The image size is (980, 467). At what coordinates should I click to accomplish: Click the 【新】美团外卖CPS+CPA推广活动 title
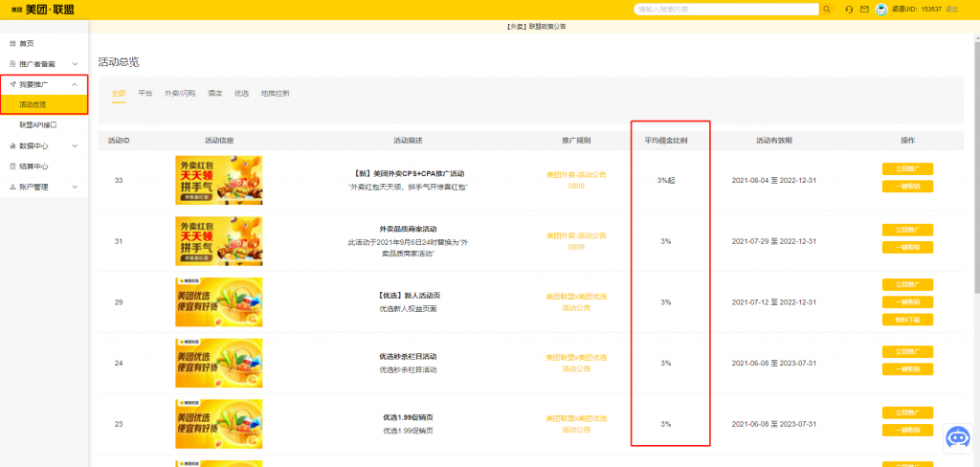[x=408, y=173]
